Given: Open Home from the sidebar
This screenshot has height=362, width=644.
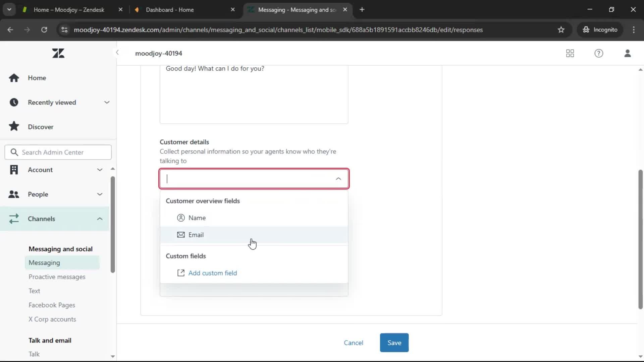Looking at the screenshot, I should pyautogui.click(x=37, y=78).
